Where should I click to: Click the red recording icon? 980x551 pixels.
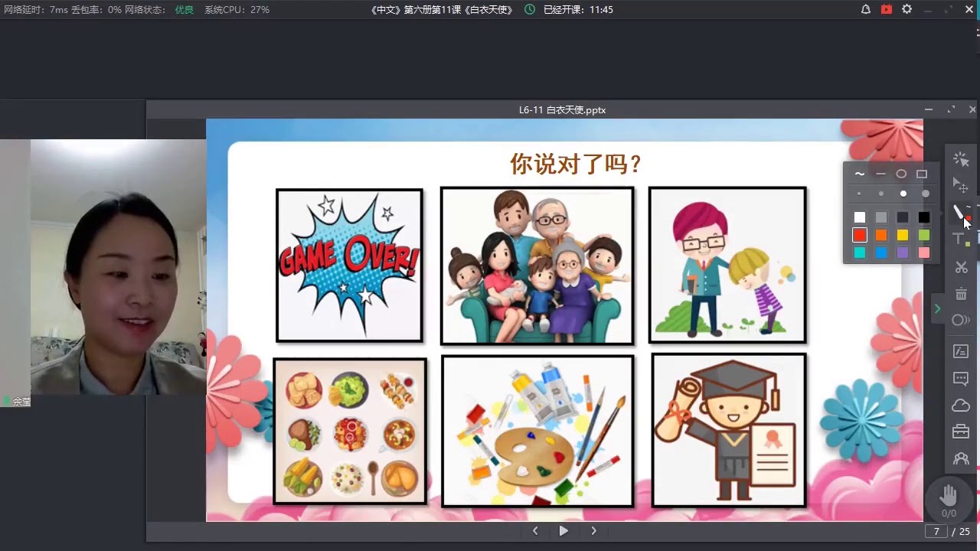tap(887, 10)
